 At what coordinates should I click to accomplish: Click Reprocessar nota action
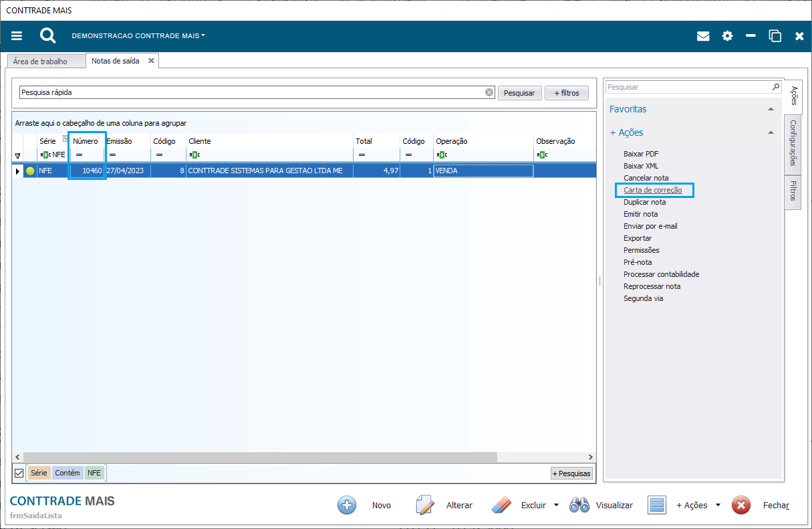[x=652, y=286]
